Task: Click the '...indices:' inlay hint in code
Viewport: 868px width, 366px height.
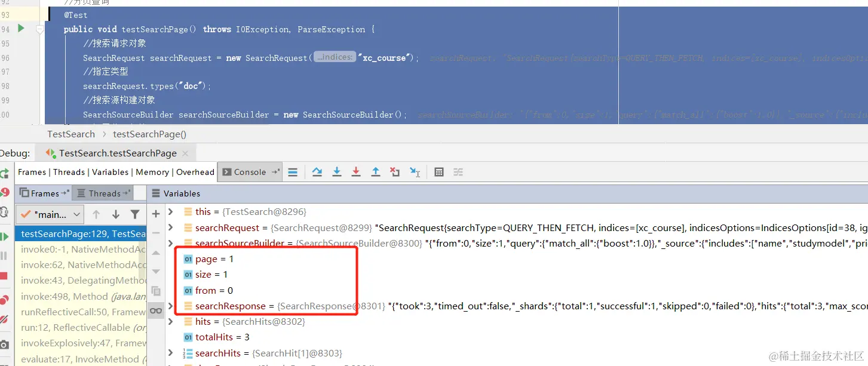Action: point(334,57)
